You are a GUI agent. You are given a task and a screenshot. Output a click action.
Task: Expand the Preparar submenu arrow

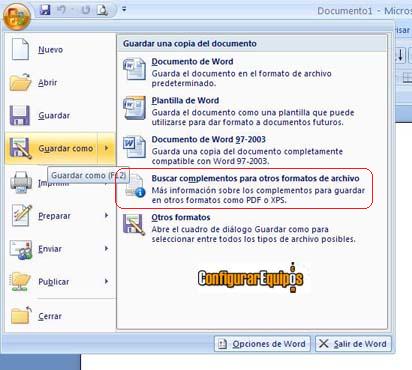(x=106, y=215)
